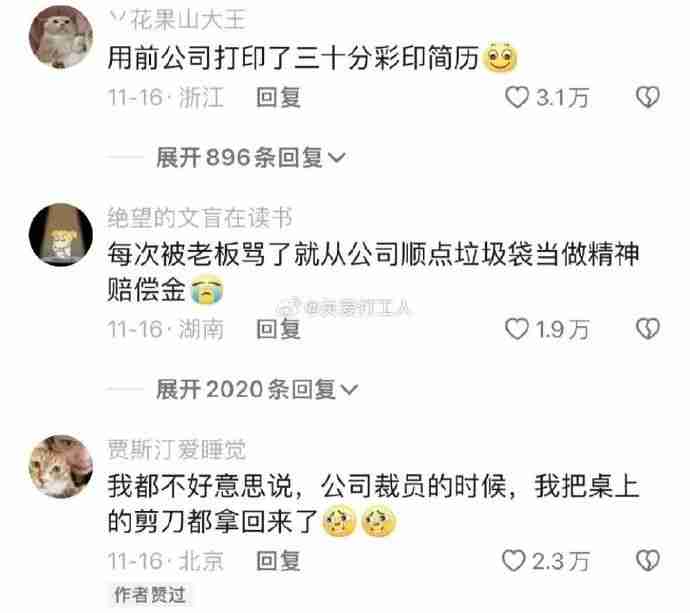690x613 pixels.
Task: Open username 花果山大王
Action: tap(177, 21)
